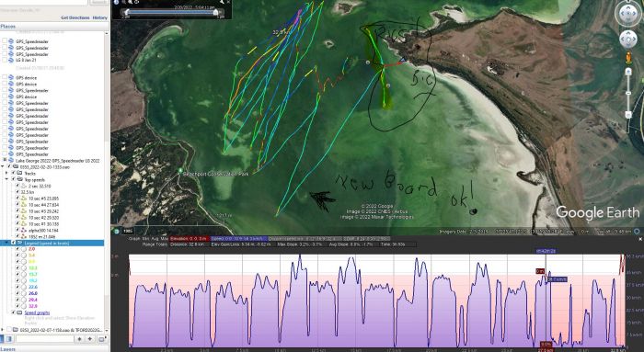Image resolution: width=644 pixels, height=352 pixels.
Task: Click the Get Directions link
Action: (x=75, y=17)
